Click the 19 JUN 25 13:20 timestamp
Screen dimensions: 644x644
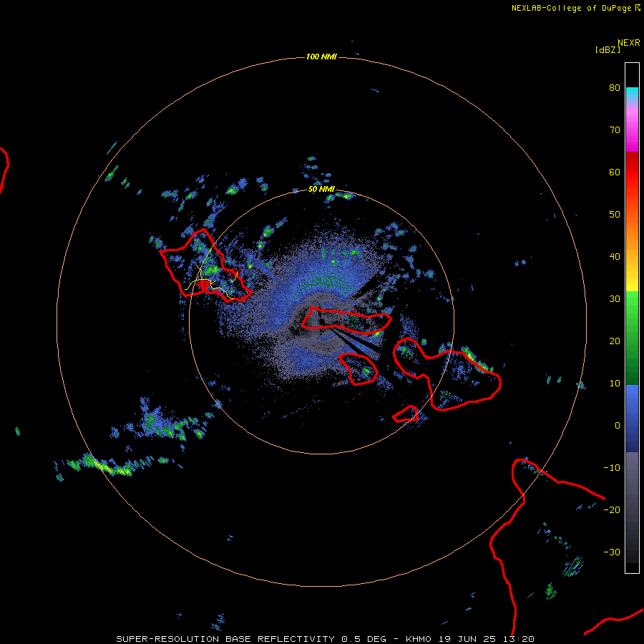487,639
